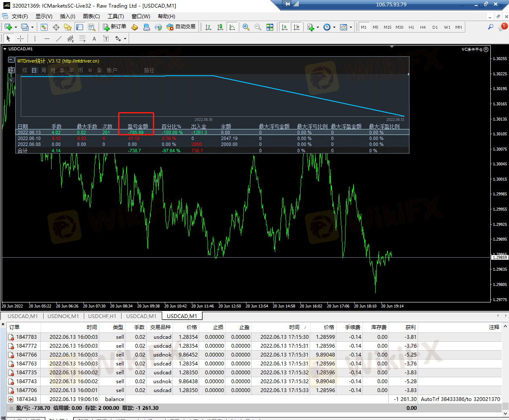509x420 pixels.
Task: Select the equidistant channel tool
Action: (70, 38)
